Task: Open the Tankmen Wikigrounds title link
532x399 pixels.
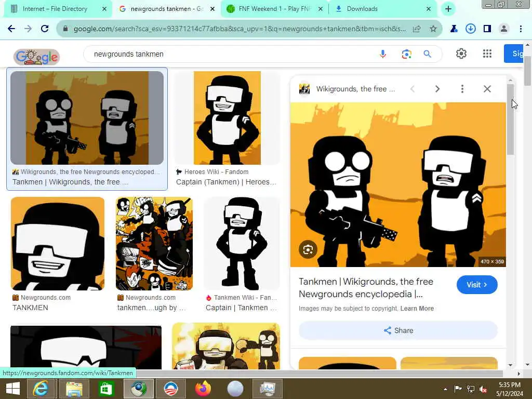Action: click(366, 288)
